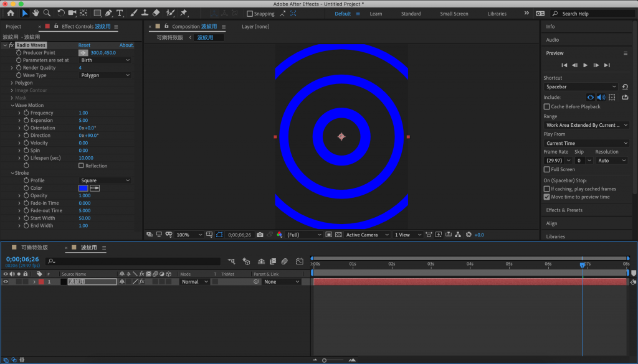Viewport: 638px width, 364px height.
Task: Select the Zoom magnifier tool
Action: tap(47, 13)
